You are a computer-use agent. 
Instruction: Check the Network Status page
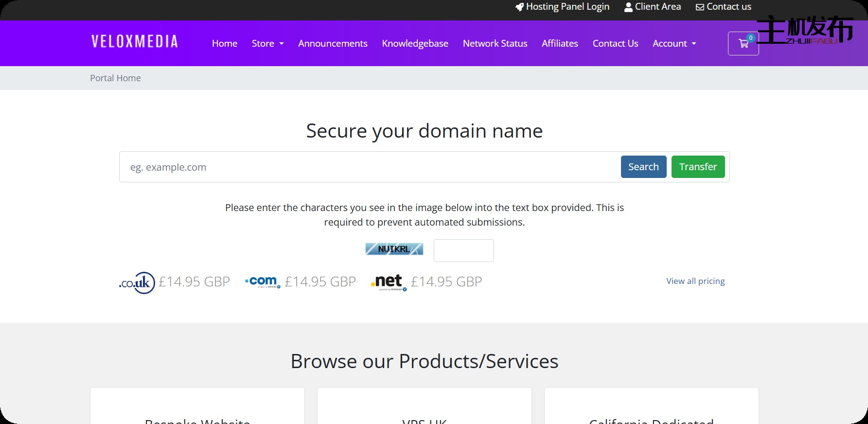[495, 44]
